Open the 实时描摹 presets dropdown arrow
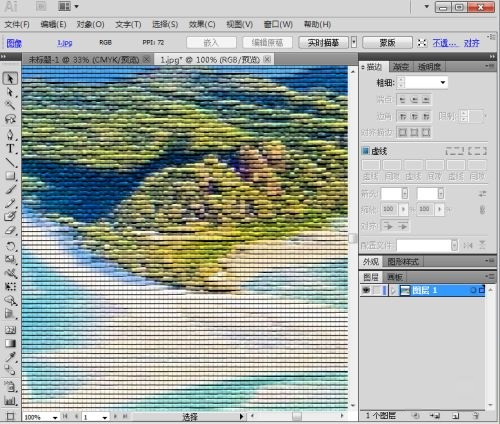The image size is (500, 424). [x=354, y=43]
